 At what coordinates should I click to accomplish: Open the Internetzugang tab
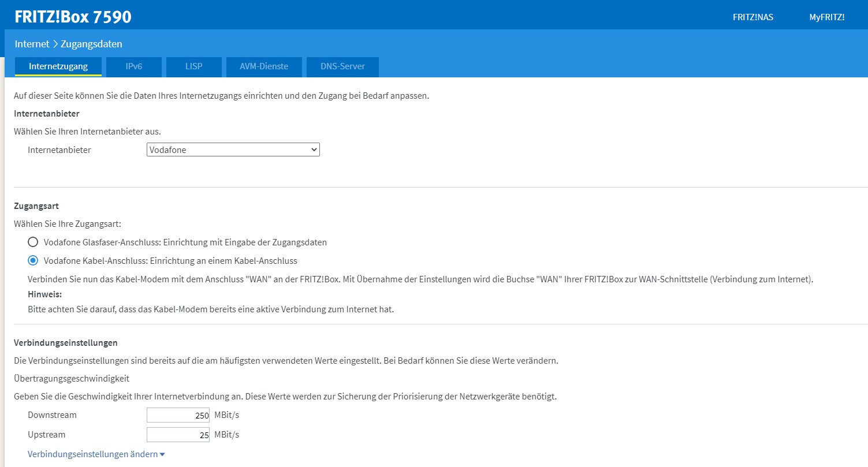click(58, 66)
